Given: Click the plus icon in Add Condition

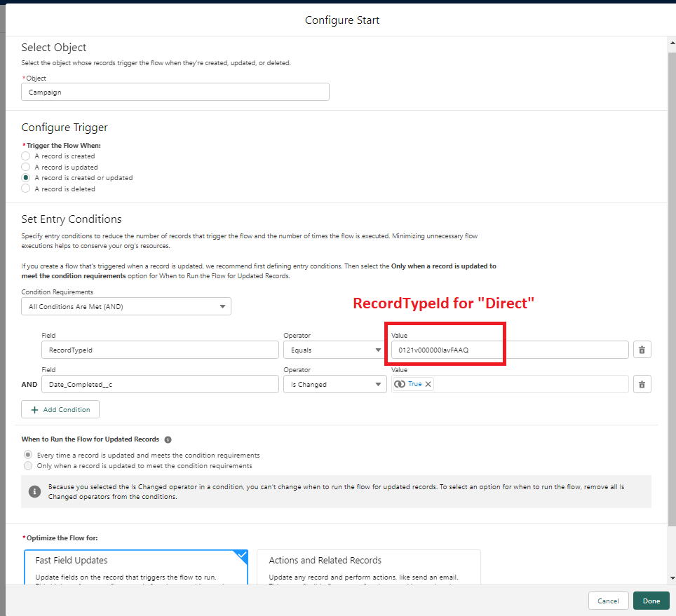Looking at the screenshot, I should (x=34, y=410).
